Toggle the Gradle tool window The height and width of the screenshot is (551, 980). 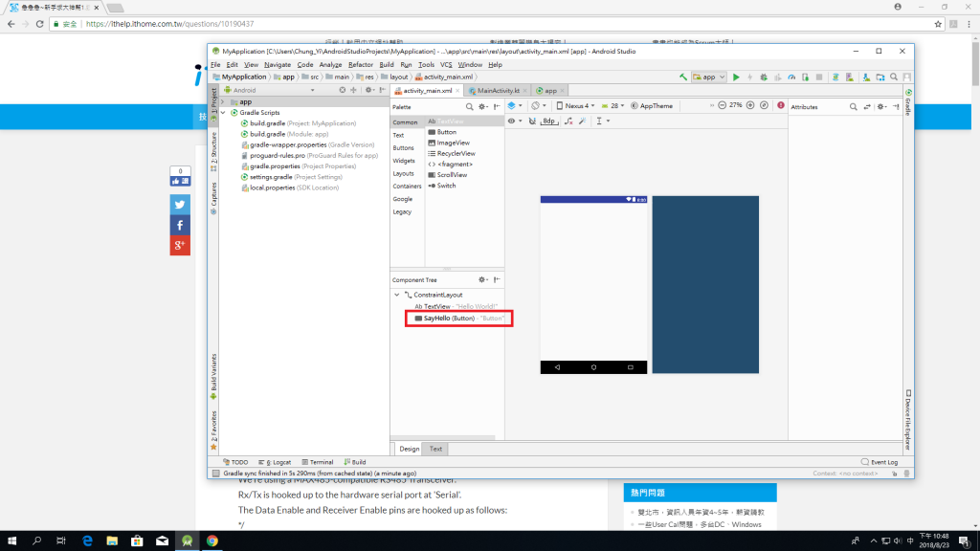point(908,102)
